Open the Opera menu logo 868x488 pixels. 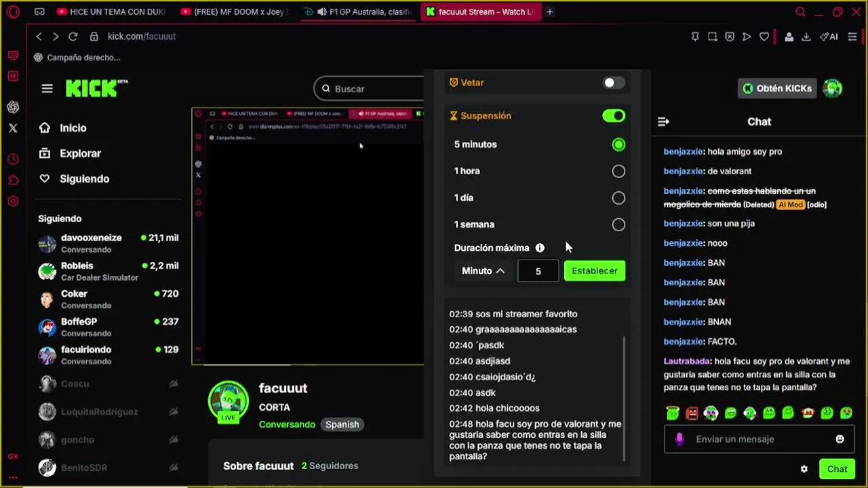coord(13,12)
